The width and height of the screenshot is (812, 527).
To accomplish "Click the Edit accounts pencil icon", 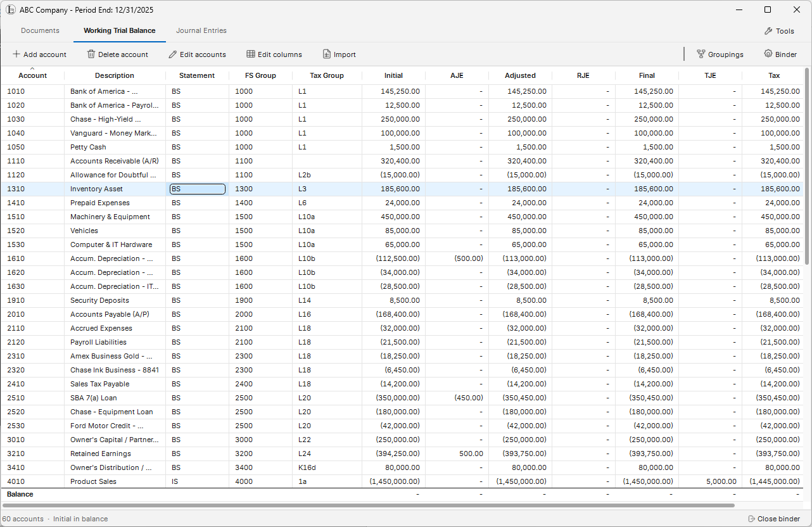I will point(172,54).
